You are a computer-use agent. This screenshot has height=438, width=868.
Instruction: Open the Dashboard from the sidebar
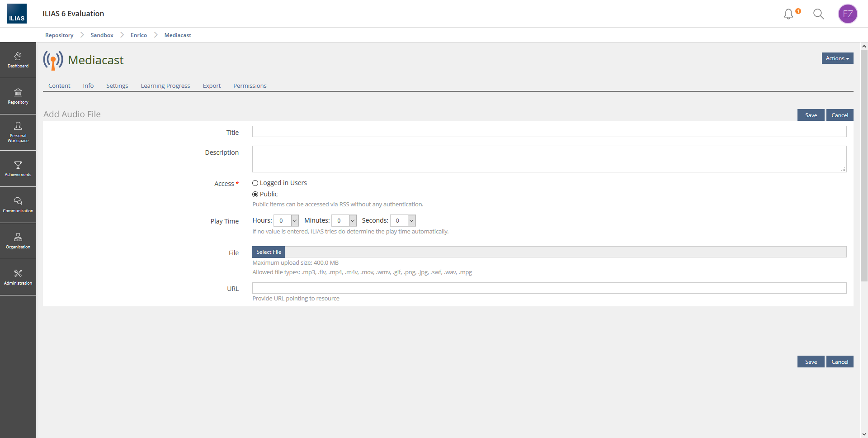pyautogui.click(x=18, y=60)
